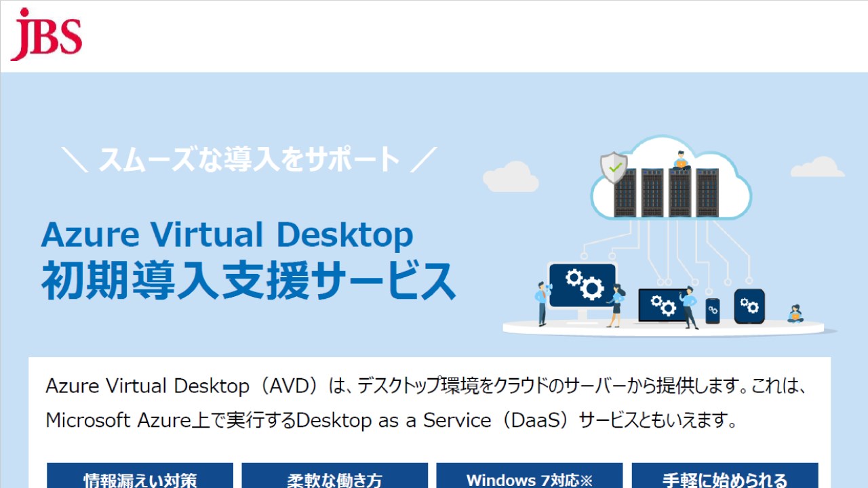Click the tablet with gears icon
The height and width of the screenshot is (488, 868).
tap(749, 306)
